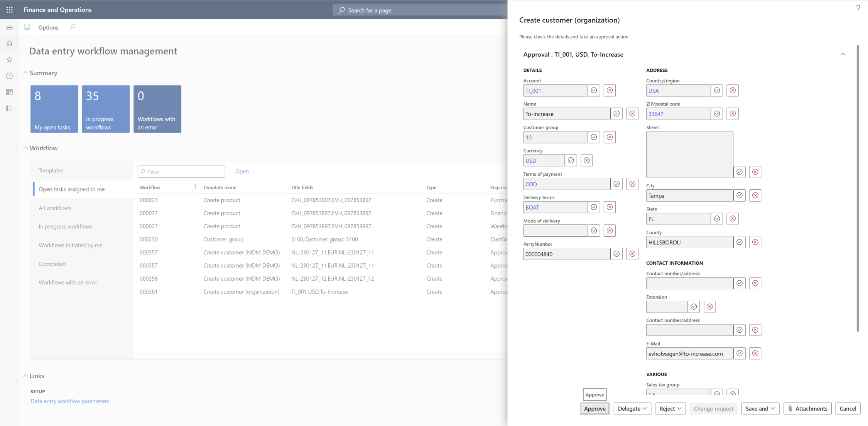The image size is (868, 426).
Task: Expand the navigation pane hamburger icon
Action: point(9,27)
